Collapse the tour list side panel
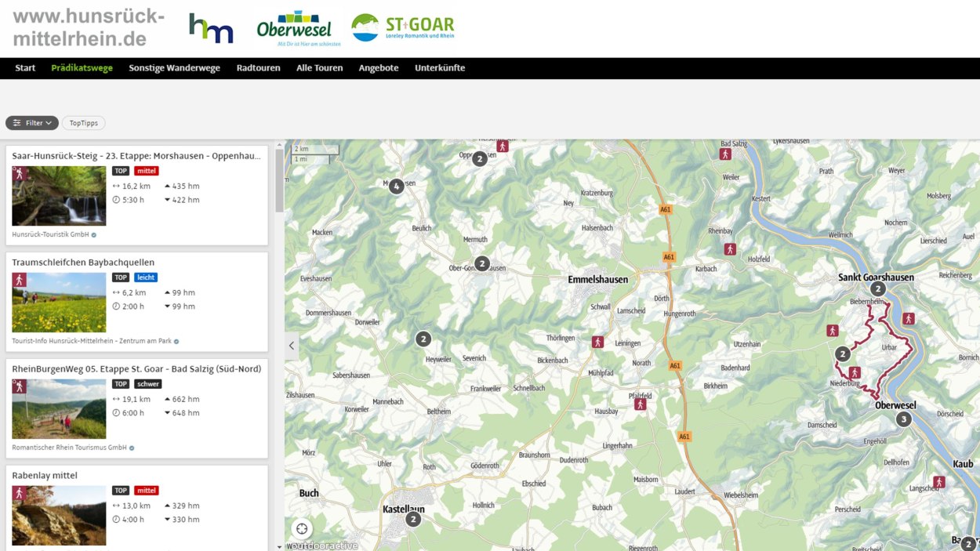The image size is (980, 551). pos(292,346)
